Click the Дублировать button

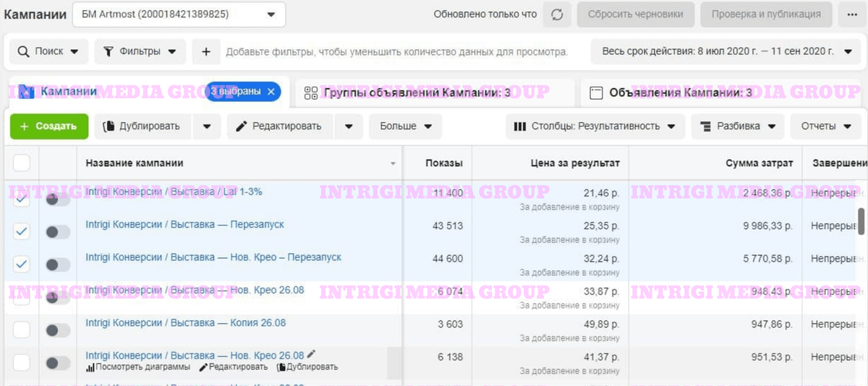pos(143,126)
